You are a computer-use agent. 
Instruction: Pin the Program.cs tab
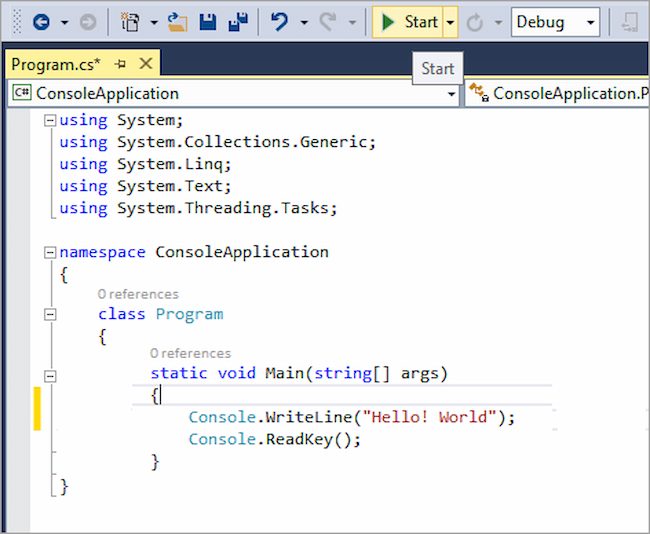tap(121, 64)
